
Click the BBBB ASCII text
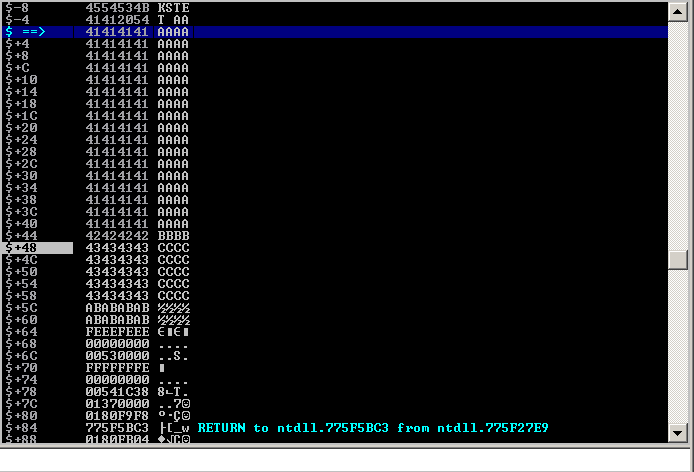174,236
